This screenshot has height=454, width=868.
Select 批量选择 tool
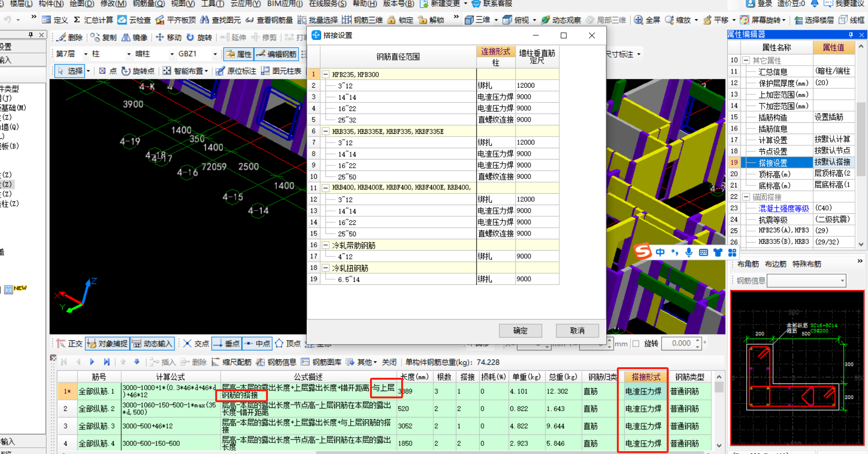[x=317, y=20]
